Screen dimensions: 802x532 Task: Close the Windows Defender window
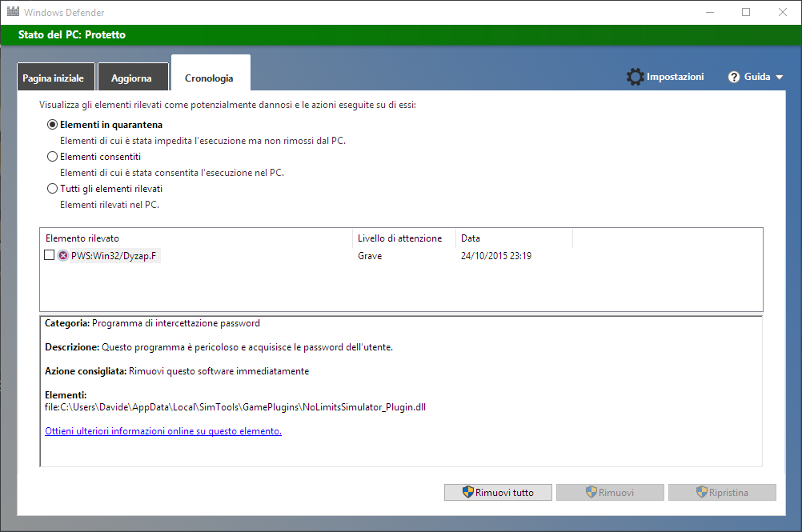[x=783, y=12]
